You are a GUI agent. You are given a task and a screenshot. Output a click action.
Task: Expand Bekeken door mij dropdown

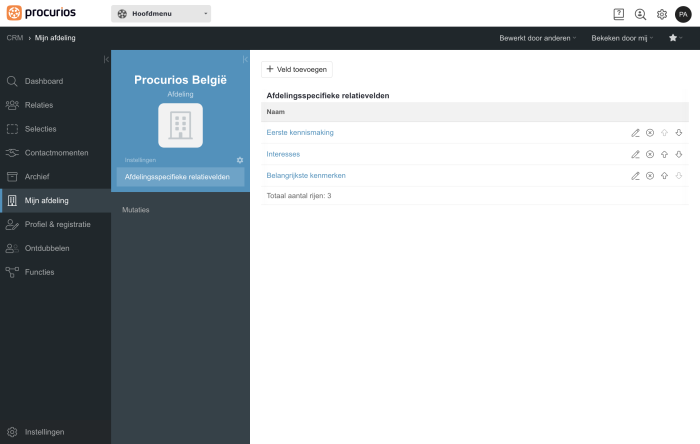point(622,38)
